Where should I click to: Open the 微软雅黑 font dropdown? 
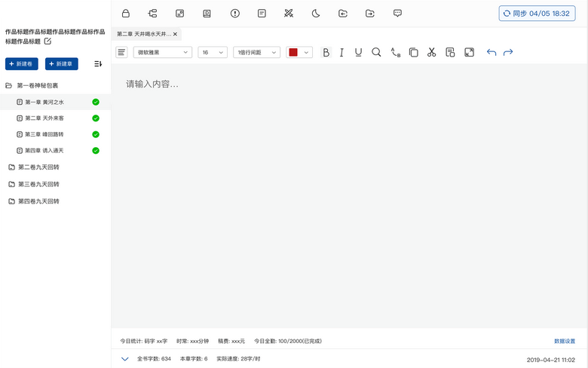(163, 52)
